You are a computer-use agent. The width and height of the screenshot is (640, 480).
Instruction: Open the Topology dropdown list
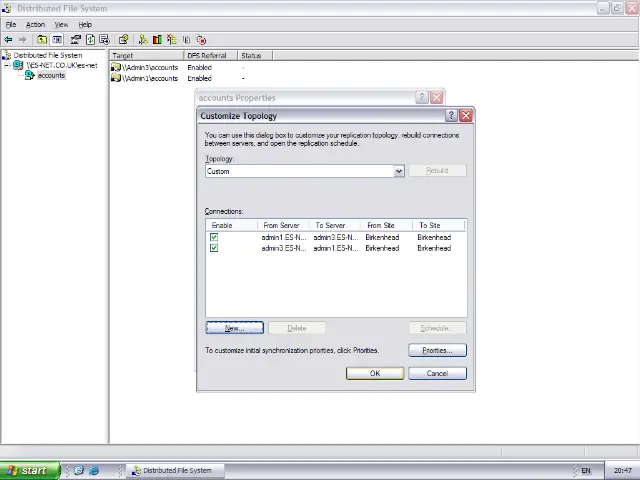point(398,171)
